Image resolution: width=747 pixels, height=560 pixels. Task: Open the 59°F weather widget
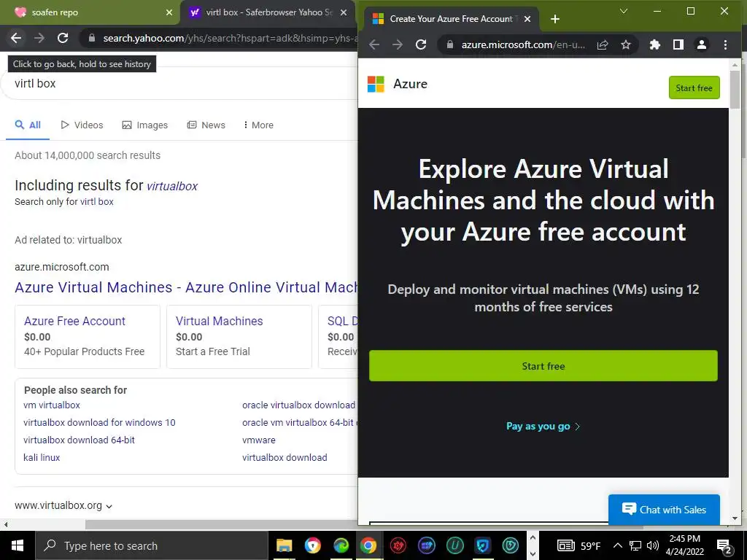(x=579, y=545)
